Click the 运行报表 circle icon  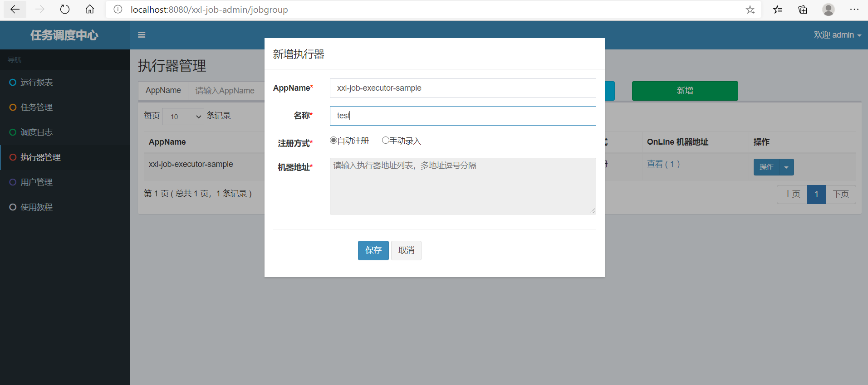pyautogui.click(x=13, y=83)
